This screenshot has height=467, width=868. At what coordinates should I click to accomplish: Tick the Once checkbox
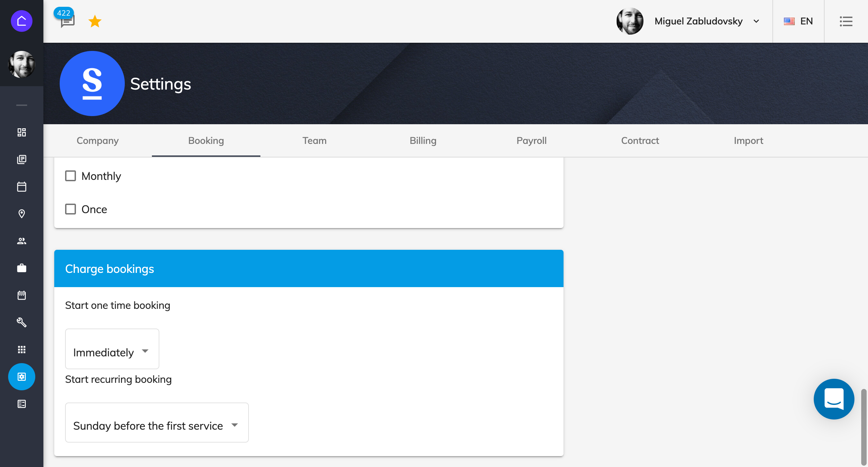71,209
